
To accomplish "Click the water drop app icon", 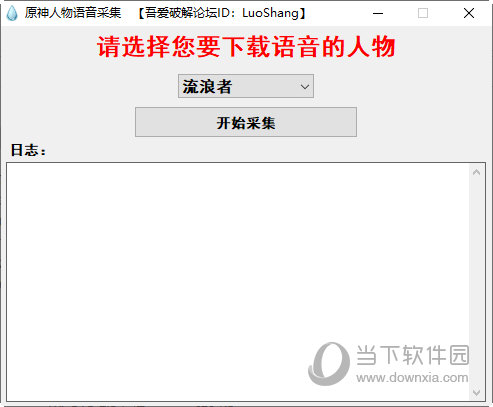I will [x=12, y=13].
